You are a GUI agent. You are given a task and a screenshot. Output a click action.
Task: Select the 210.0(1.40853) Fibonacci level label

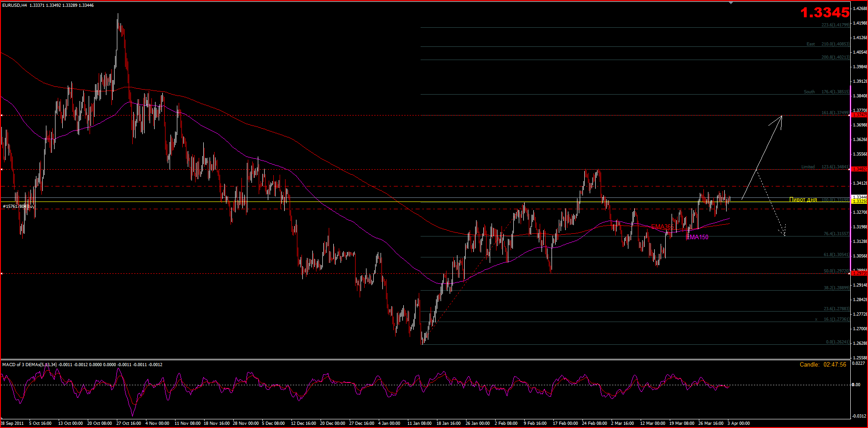[x=835, y=44]
